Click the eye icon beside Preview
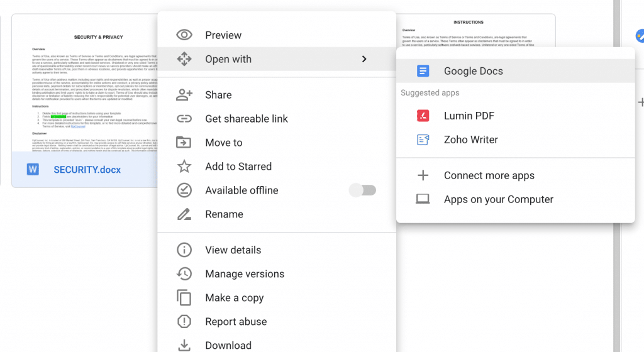 [184, 35]
